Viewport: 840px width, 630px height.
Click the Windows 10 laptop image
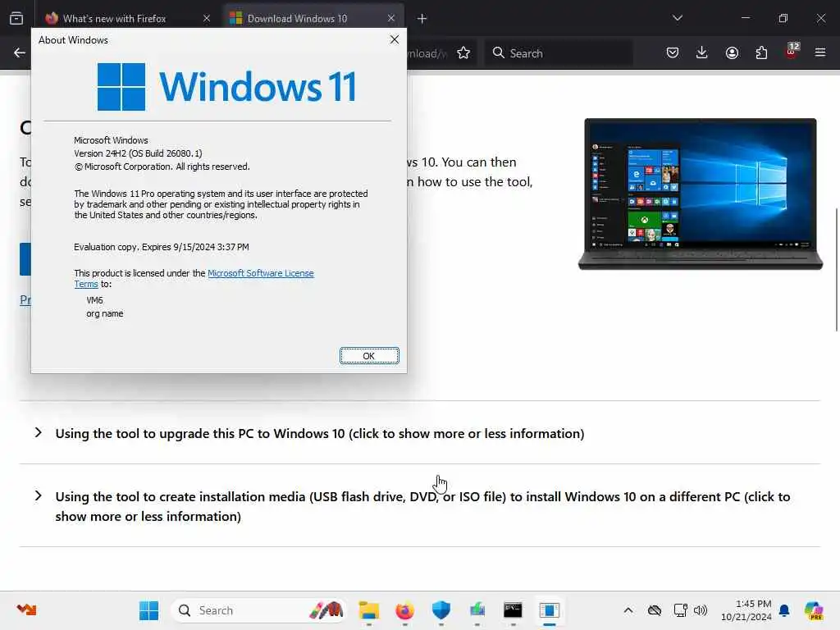tap(701, 194)
